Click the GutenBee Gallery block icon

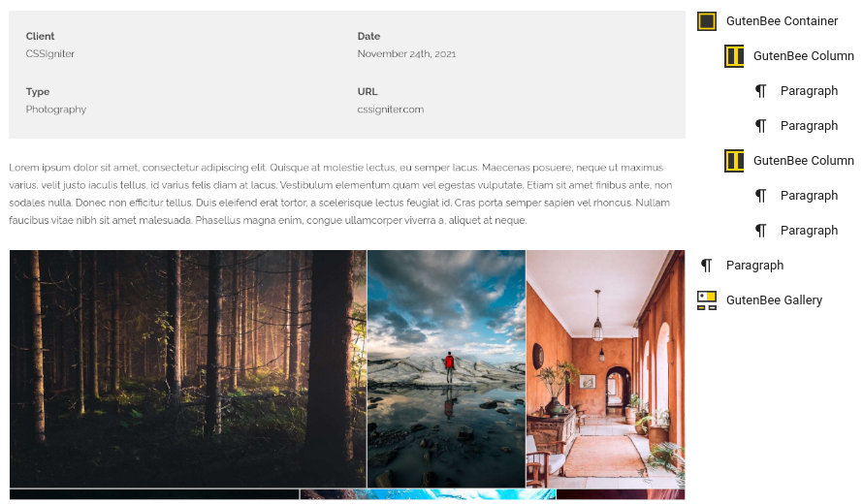click(707, 300)
